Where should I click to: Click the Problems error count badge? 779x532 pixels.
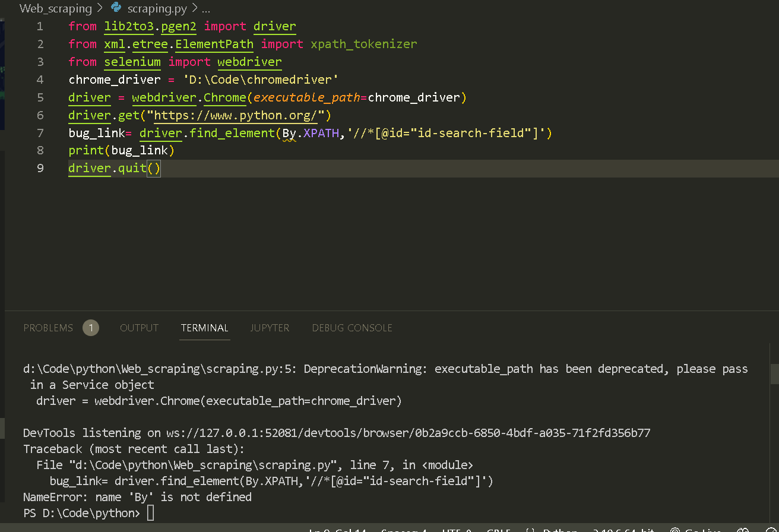pyautogui.click(x=89, y=327)
